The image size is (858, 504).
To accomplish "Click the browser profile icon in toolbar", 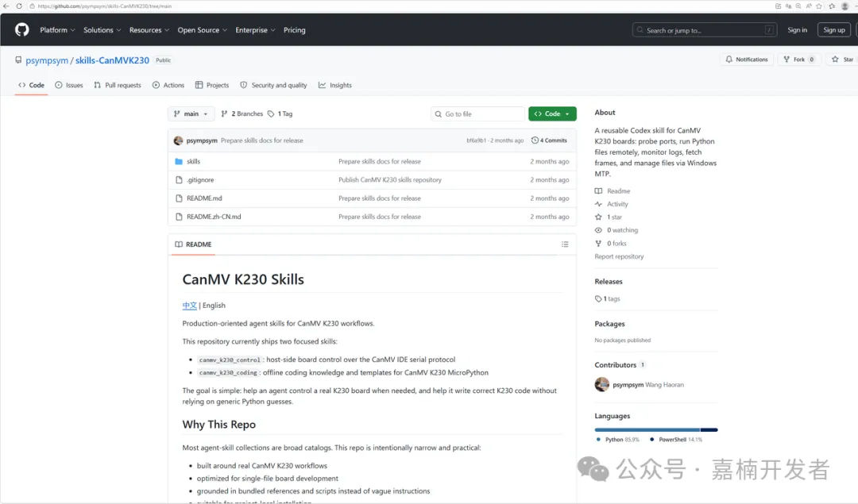I will [x=844, y=6].
